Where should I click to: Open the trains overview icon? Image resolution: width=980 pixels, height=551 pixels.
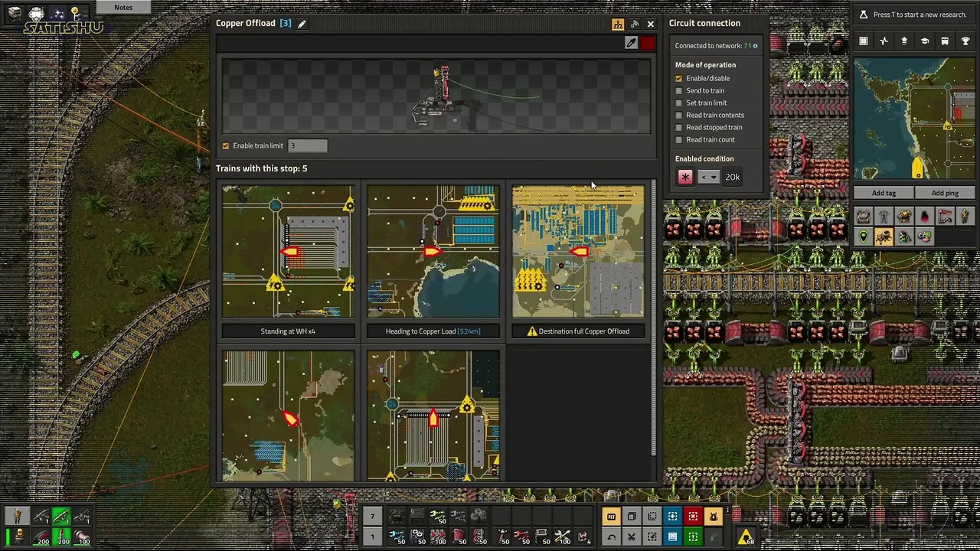coord(945,41)
